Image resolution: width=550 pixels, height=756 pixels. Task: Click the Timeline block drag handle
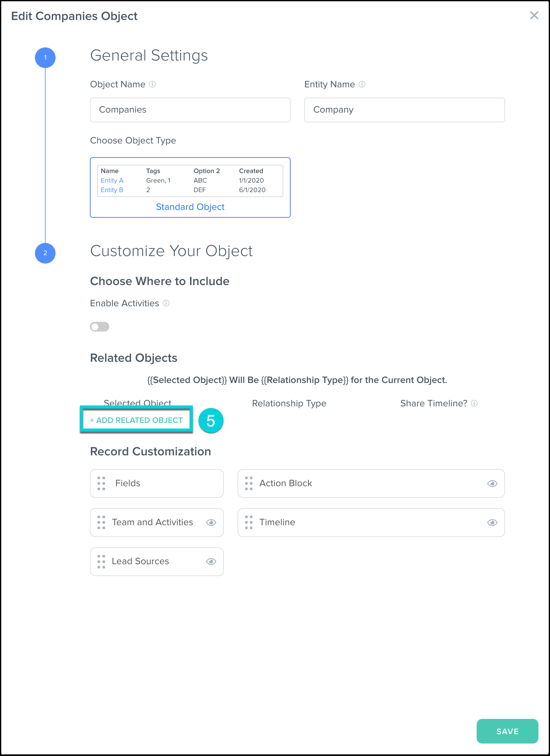(249, 522)
